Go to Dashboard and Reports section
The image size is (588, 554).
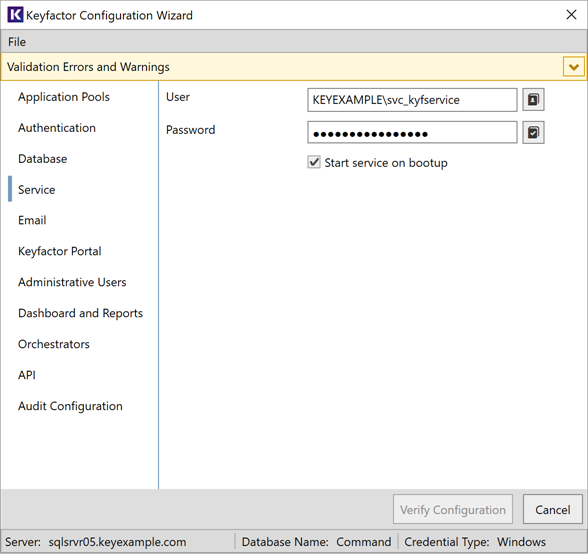click(80, 313)
